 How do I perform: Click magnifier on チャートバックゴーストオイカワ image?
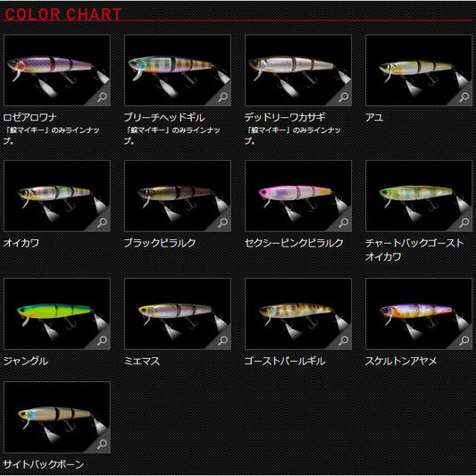[x=464, y=223]
